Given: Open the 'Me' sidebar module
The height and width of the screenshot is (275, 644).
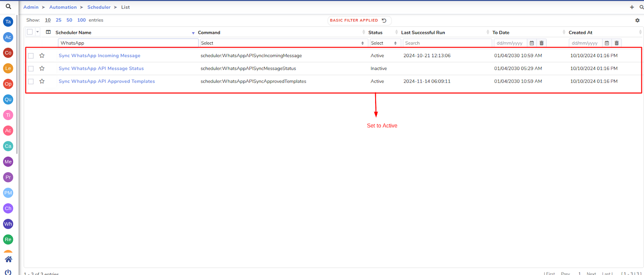Looking at the screenshot, I should coord(8,162).
